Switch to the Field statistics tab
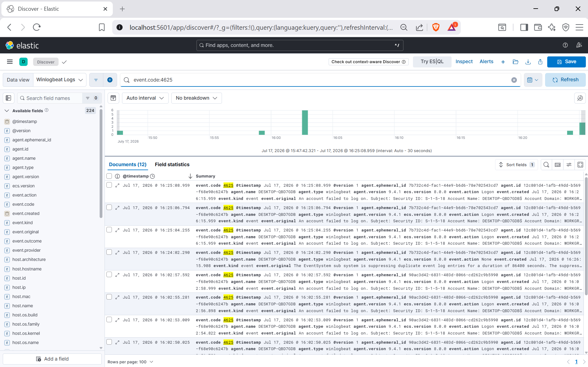588x367 pixels. (x=172, y=165)
